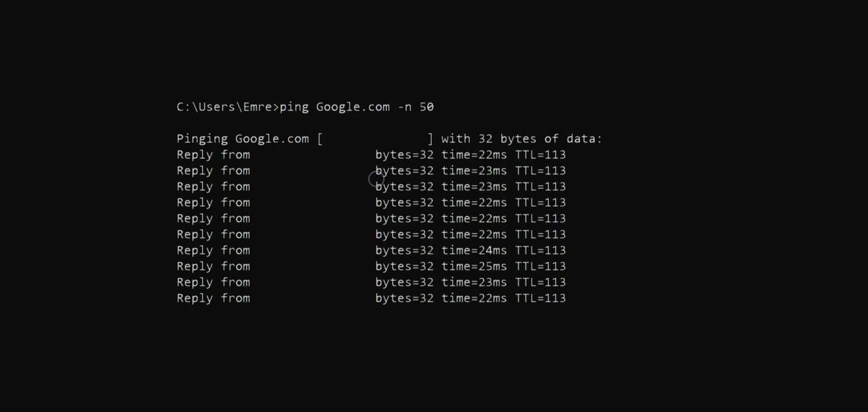
Task: Click "Reply from" on the 25ms reply line
Action: coord(213,266)
